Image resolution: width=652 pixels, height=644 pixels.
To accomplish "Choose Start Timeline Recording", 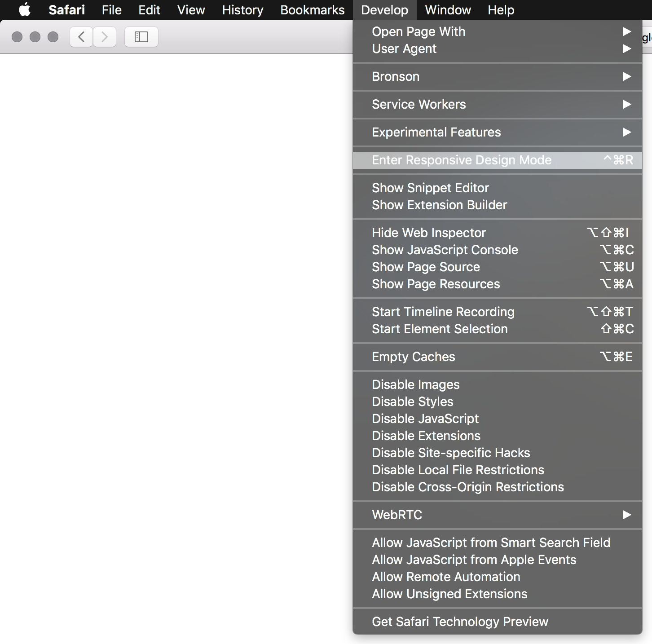I will coord(498,312).
